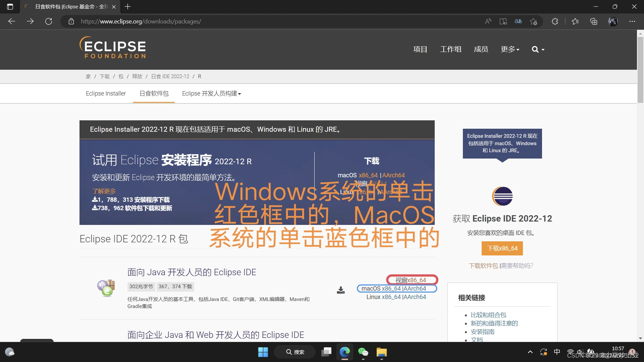The image size is (644, 362).
Task: Add this page to favorites star icon
Action: 533,21
